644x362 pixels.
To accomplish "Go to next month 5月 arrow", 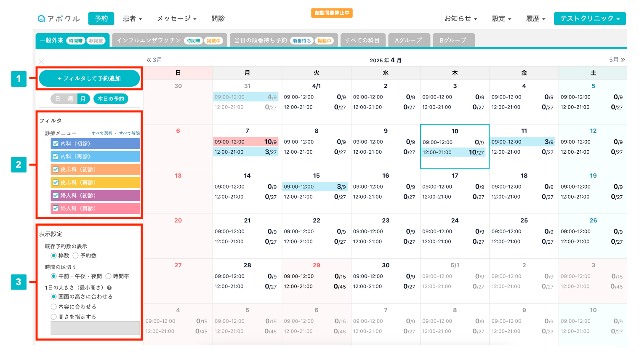I will 623,60.
